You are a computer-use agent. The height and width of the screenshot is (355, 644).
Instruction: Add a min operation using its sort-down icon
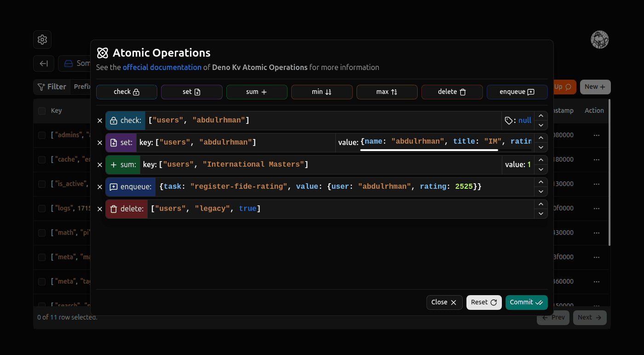point(322,92)
